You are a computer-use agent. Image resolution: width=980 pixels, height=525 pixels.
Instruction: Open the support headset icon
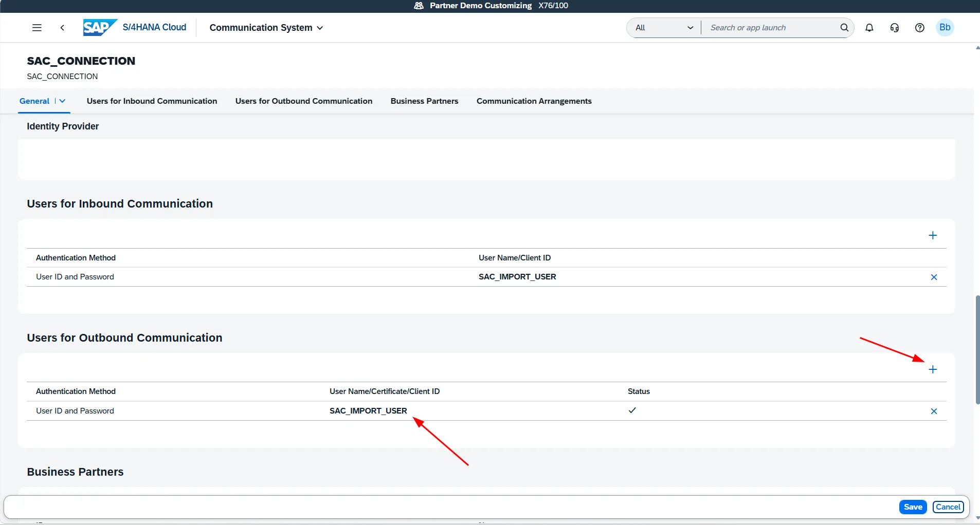point(895,28)
